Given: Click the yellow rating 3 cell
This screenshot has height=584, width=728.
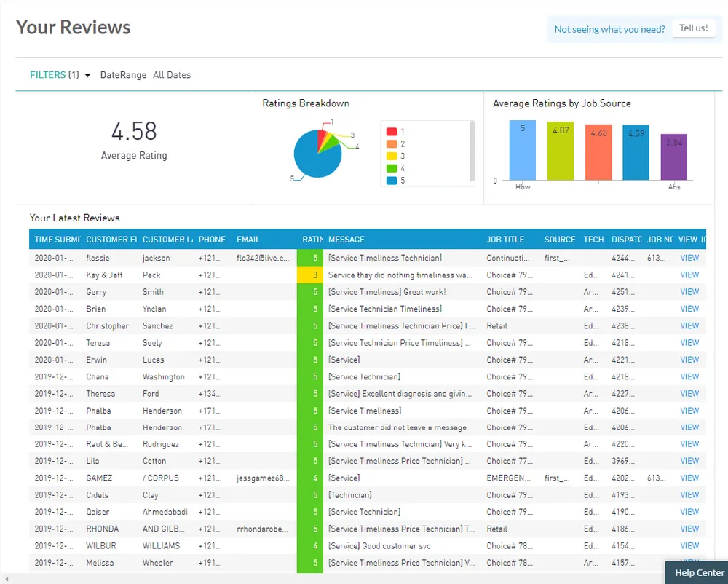Looking at the screenshot, I should coord(310,275).
